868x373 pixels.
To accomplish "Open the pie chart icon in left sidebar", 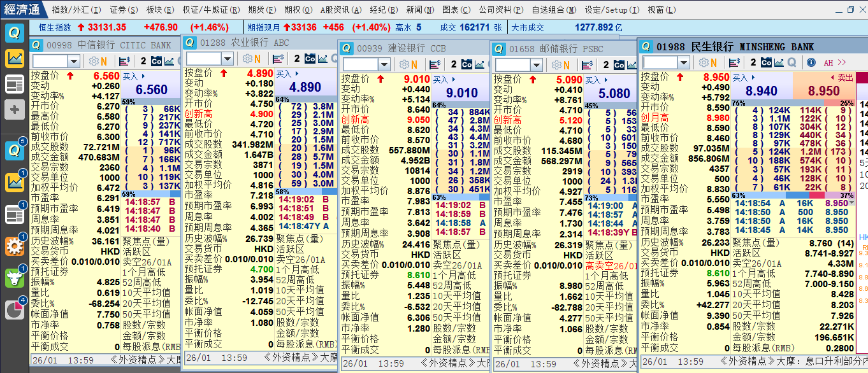I will click(x=14, y=310).
